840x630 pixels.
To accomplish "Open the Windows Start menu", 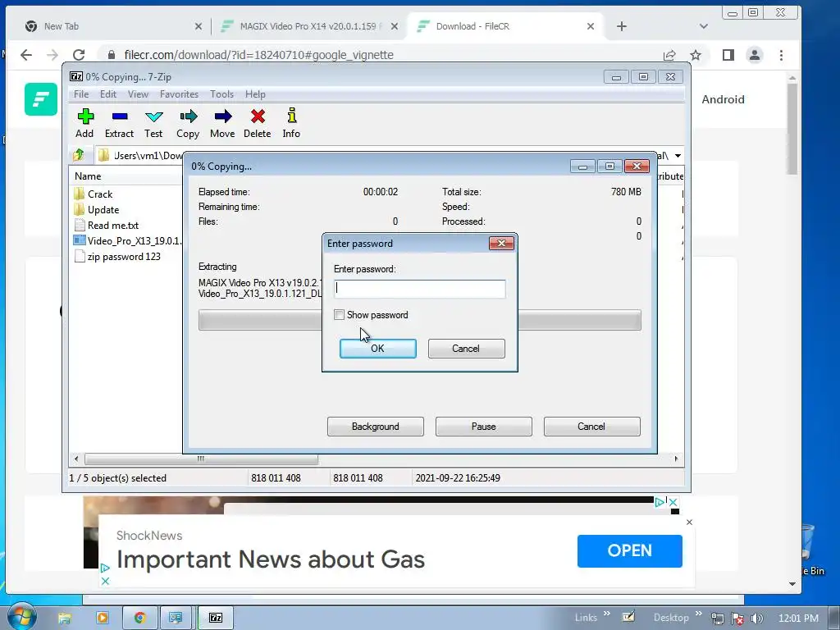I will [21, 617].
